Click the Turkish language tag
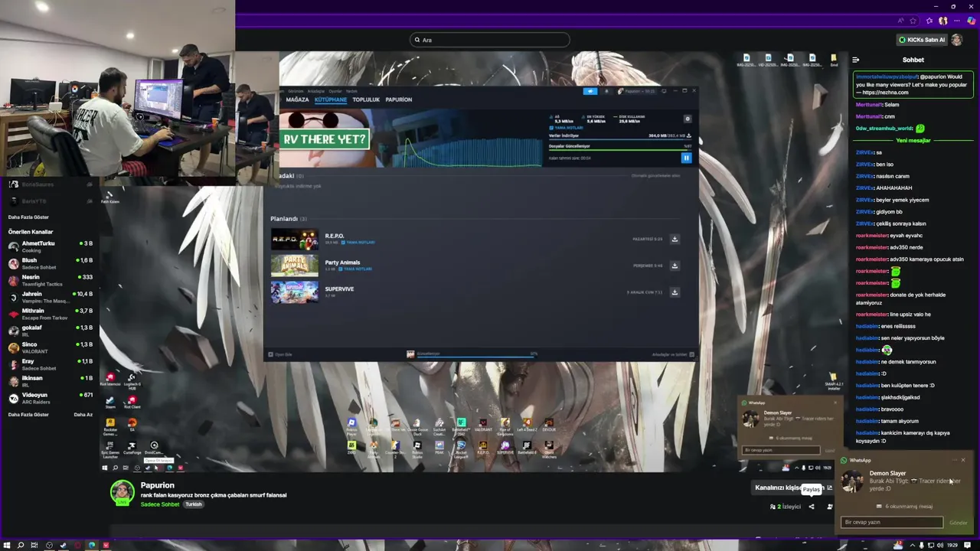980x551 pixels. coord(194,504)
